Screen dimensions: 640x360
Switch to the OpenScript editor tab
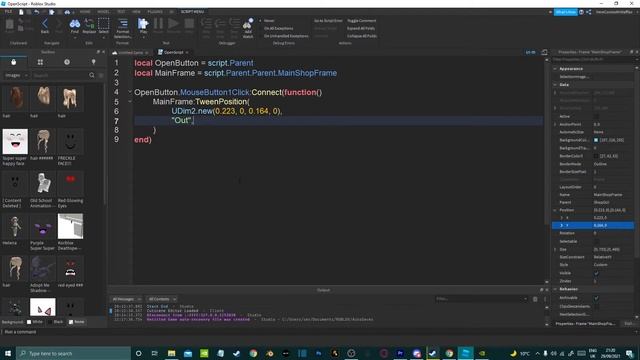click(x=173, y=52)
